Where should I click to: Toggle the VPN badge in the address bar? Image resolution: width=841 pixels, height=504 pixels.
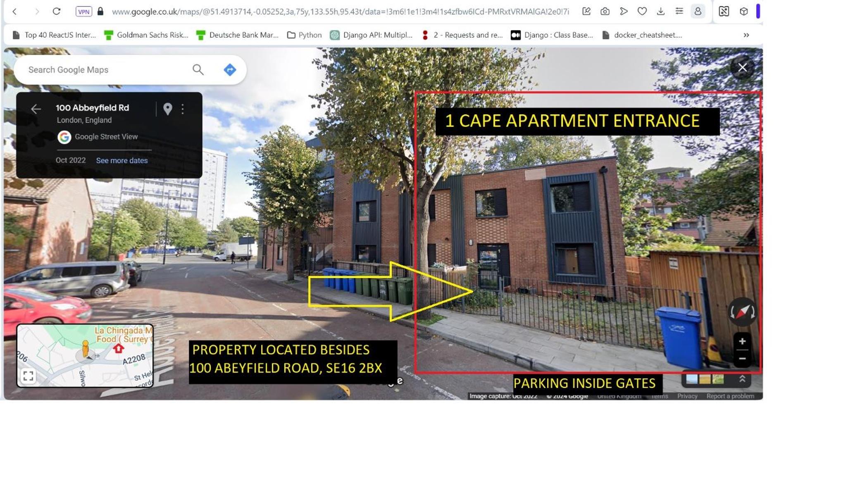(x=84, y=12)
